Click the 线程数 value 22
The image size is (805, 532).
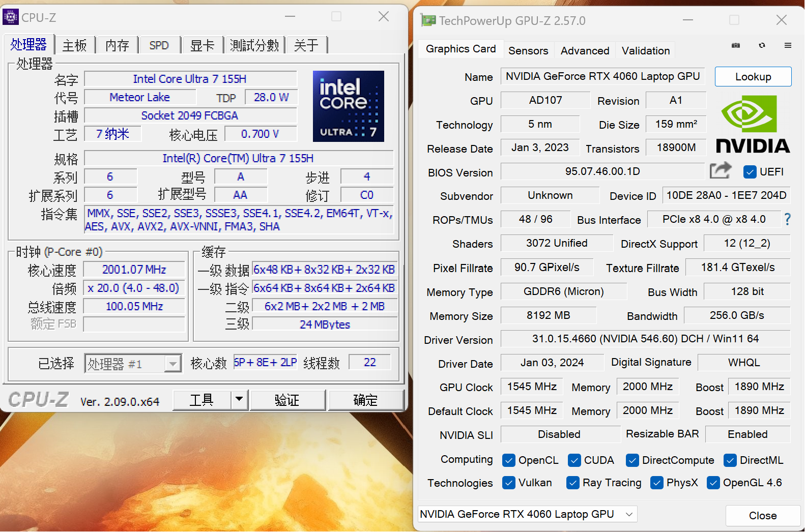tap(370, 362)
